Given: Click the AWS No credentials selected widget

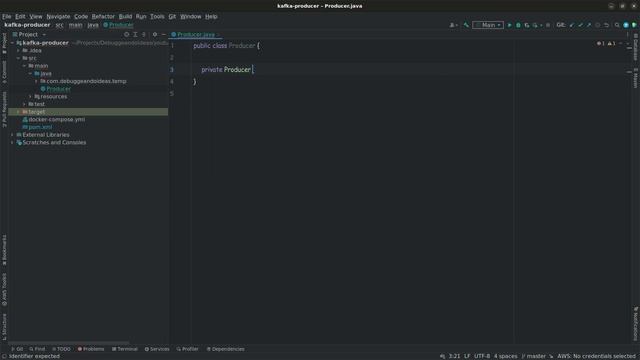Looking at the screenshot, I should (596, 356).
